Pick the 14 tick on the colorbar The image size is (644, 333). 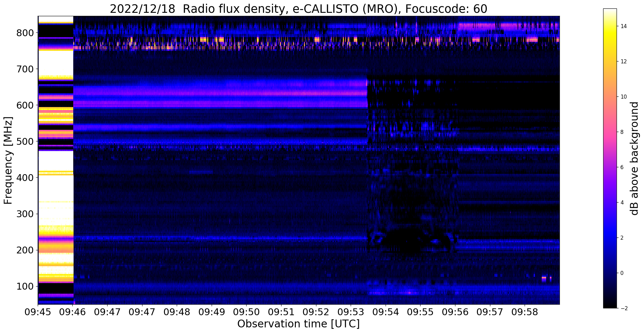624,26
